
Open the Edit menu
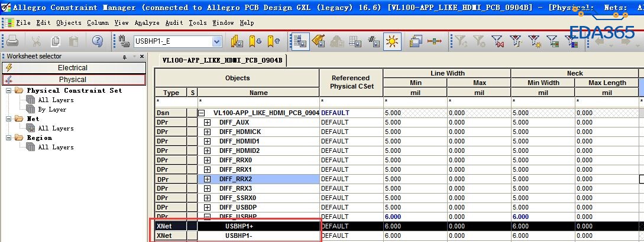point(44,23)
